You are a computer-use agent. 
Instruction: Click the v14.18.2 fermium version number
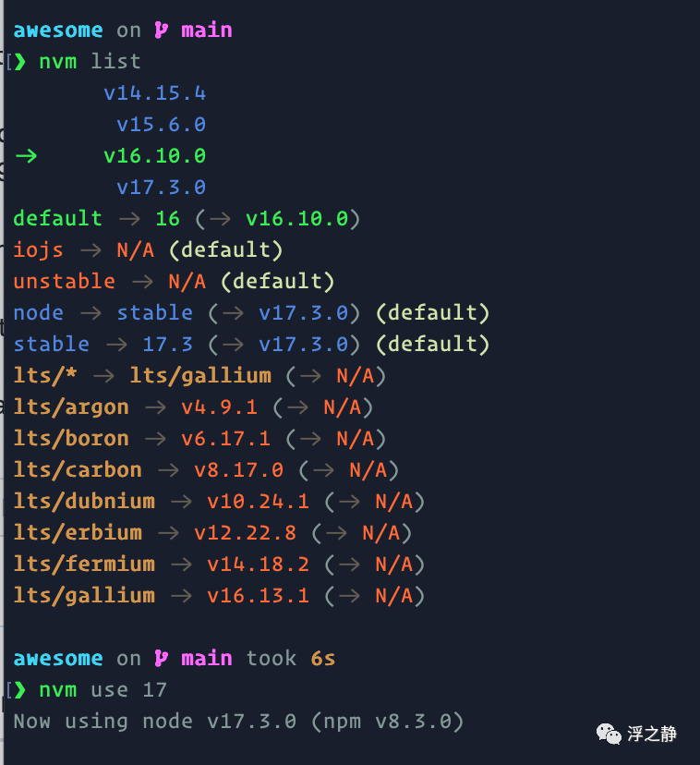pos(258,564)
